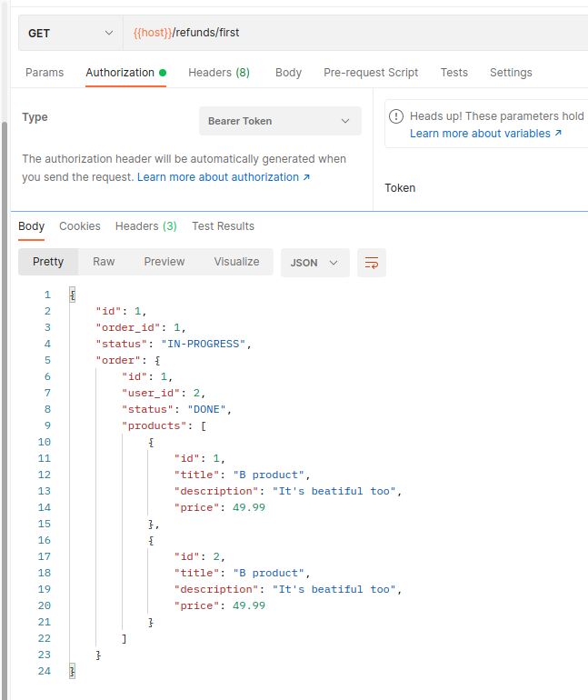Open the GET method dropdown

point(71,33)
